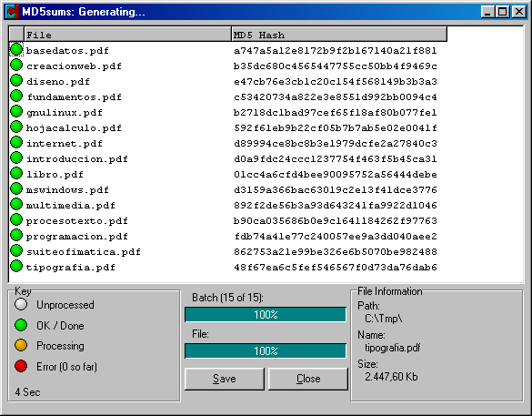Sort by the MD5 Hash column header

(339, 35)
